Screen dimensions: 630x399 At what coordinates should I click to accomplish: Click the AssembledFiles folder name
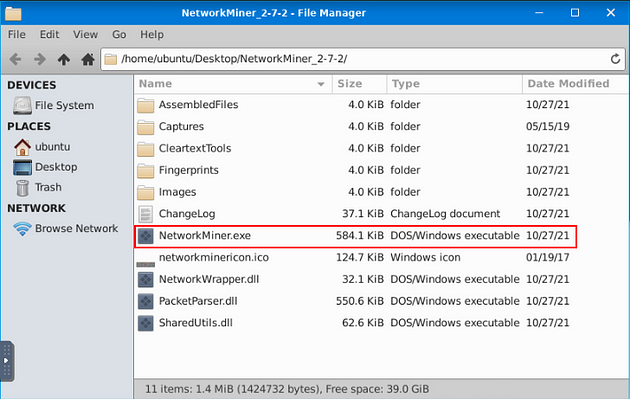pos(198,104)
